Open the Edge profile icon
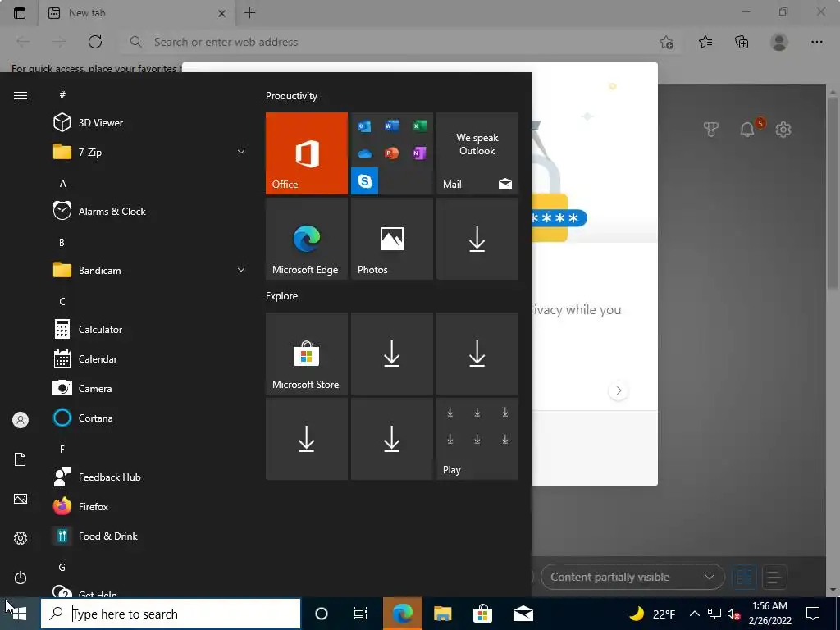The image size is (840, 630). coord(779,42)
